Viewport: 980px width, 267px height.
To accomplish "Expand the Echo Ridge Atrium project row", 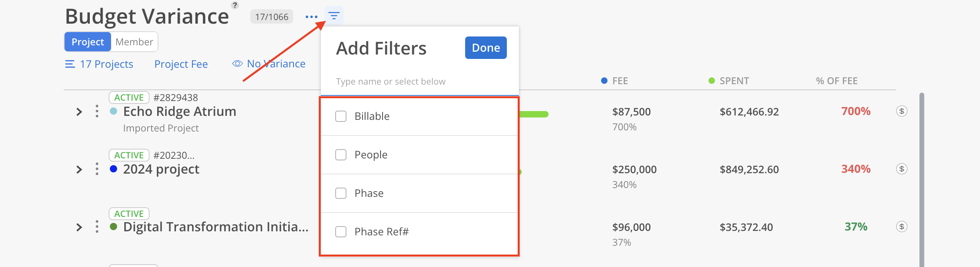I will click(79, 112).
